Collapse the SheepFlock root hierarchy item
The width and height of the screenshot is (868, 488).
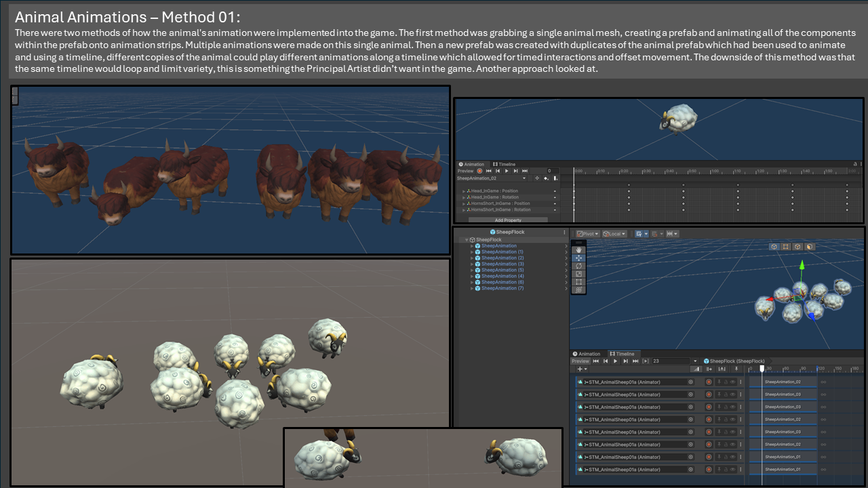click(x=467, y=240)
